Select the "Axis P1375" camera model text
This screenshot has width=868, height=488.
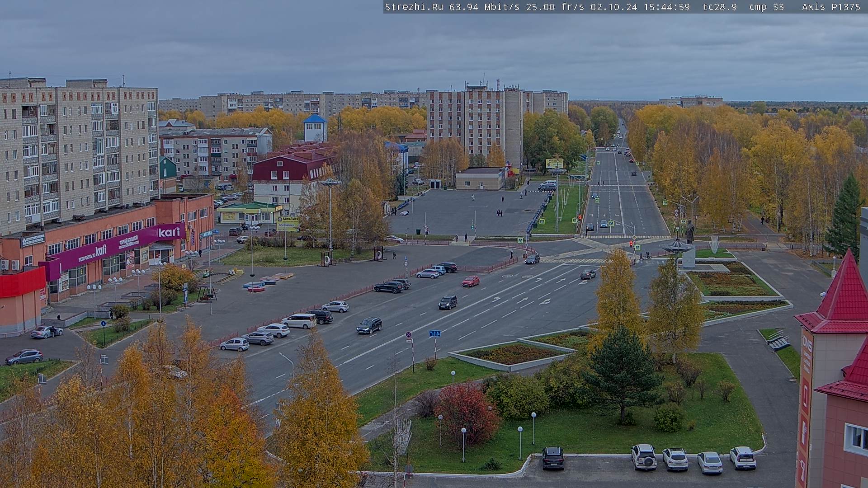pyautogui.click(x=831, y=7)
